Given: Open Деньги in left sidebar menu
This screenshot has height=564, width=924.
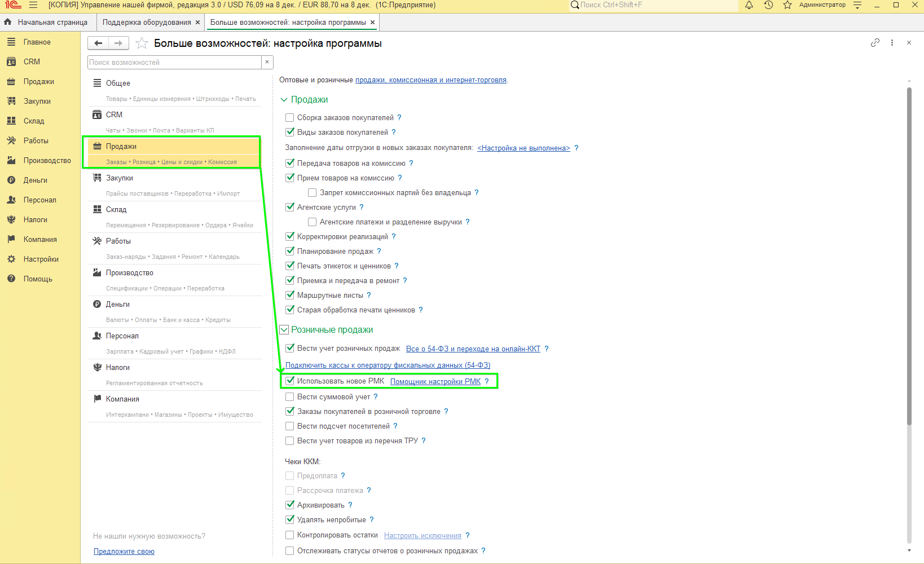Looking at the screenshot, I should coord(36,180).
